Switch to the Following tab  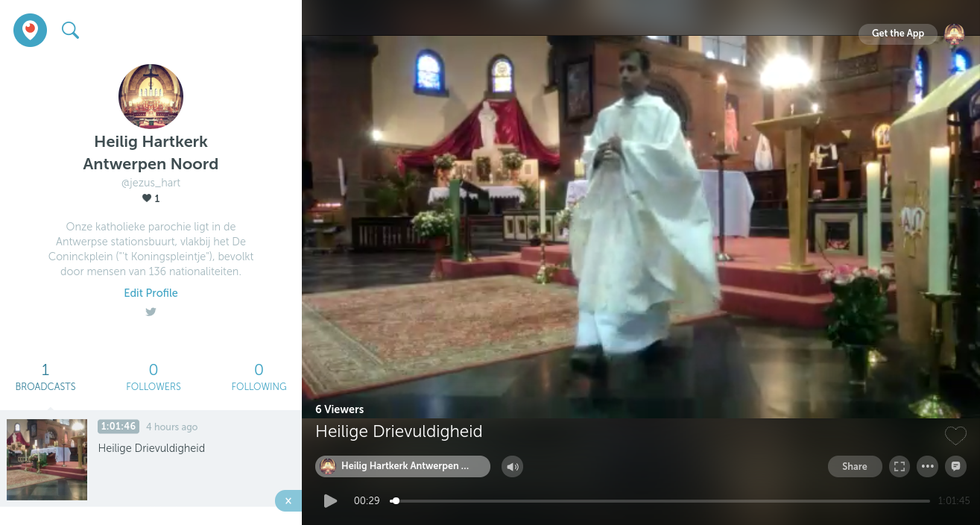click(x=259, y=377)
